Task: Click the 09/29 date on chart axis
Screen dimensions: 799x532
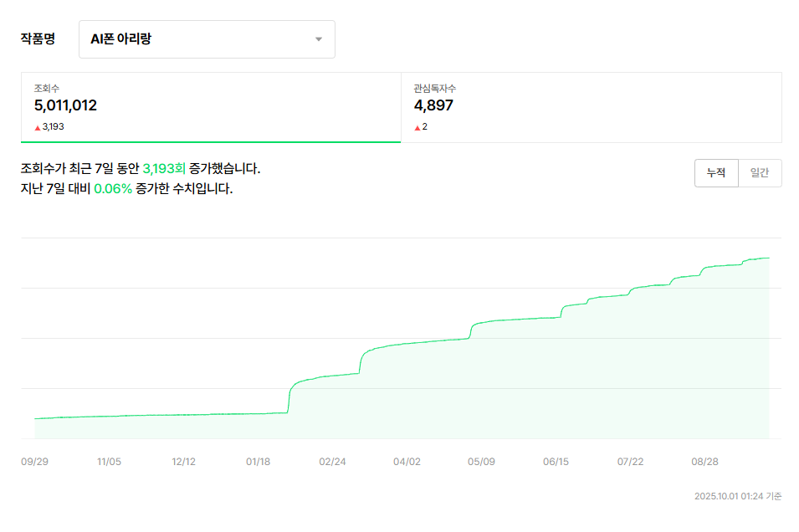Action: click(33, 462)
